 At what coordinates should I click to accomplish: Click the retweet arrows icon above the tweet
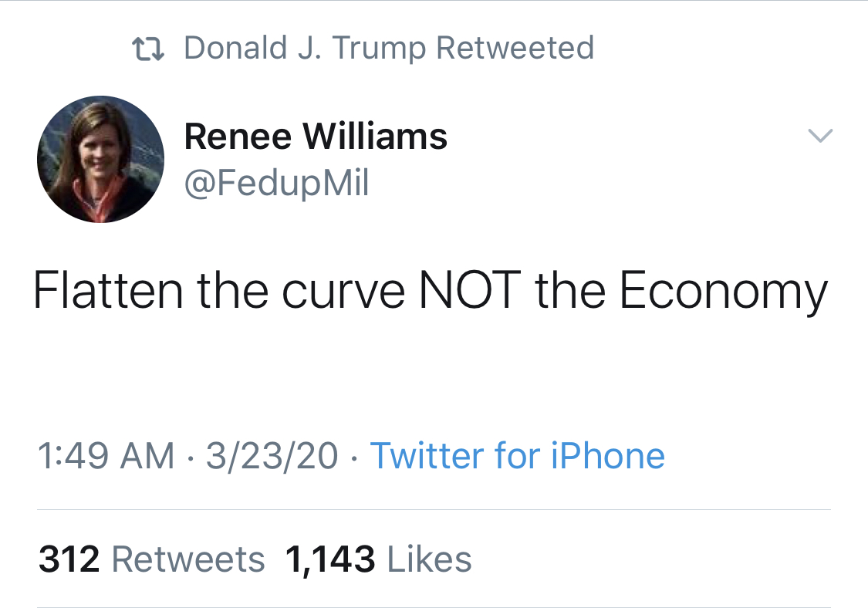point(147,49)
